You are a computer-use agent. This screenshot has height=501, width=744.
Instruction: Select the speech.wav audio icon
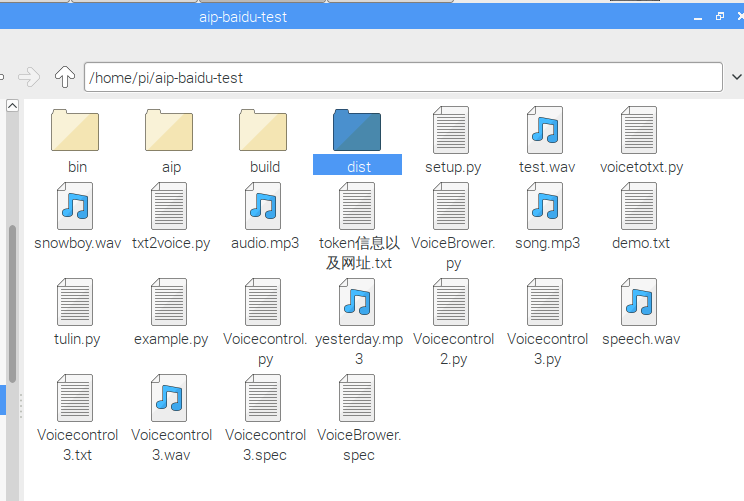(x=639, y=302)
